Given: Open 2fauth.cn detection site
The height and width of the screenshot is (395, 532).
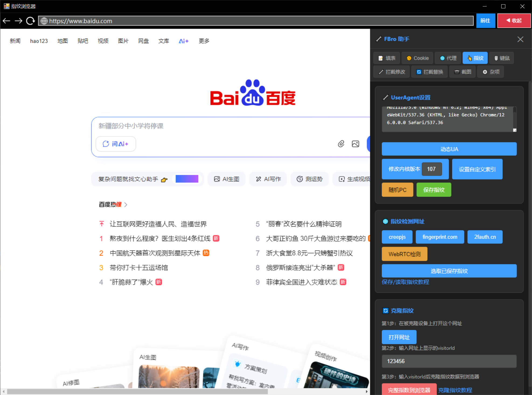Looking at the screenshot, I should coord(485,237).
